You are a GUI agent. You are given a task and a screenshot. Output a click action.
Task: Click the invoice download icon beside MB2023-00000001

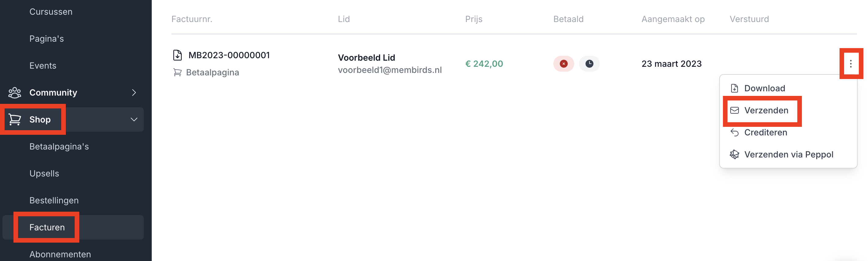pos(177,55)
